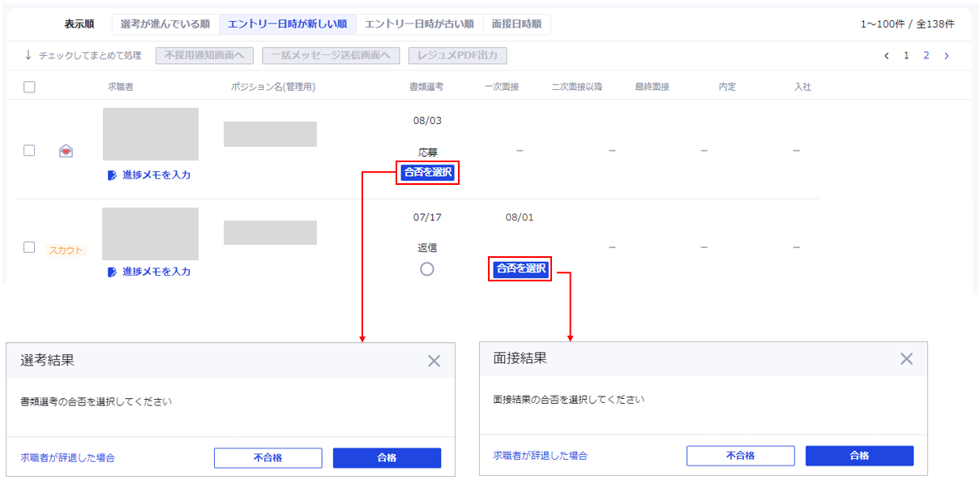Screen dimensions: 980x480
Task: Open page 2 of the applicant list
Action: pos(926,56)
